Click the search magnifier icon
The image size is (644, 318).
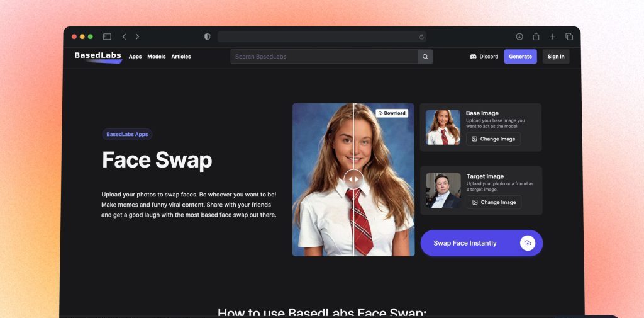point(425,57)
